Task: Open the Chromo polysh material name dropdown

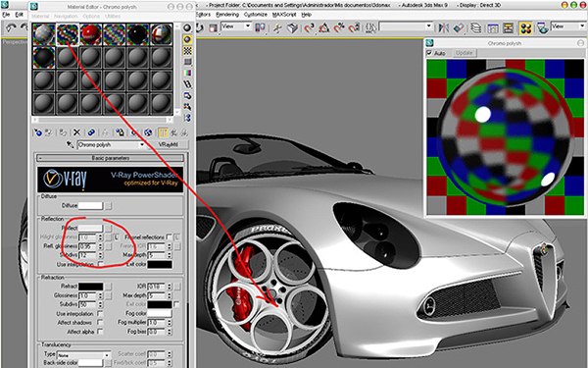Action: [112, 144]
